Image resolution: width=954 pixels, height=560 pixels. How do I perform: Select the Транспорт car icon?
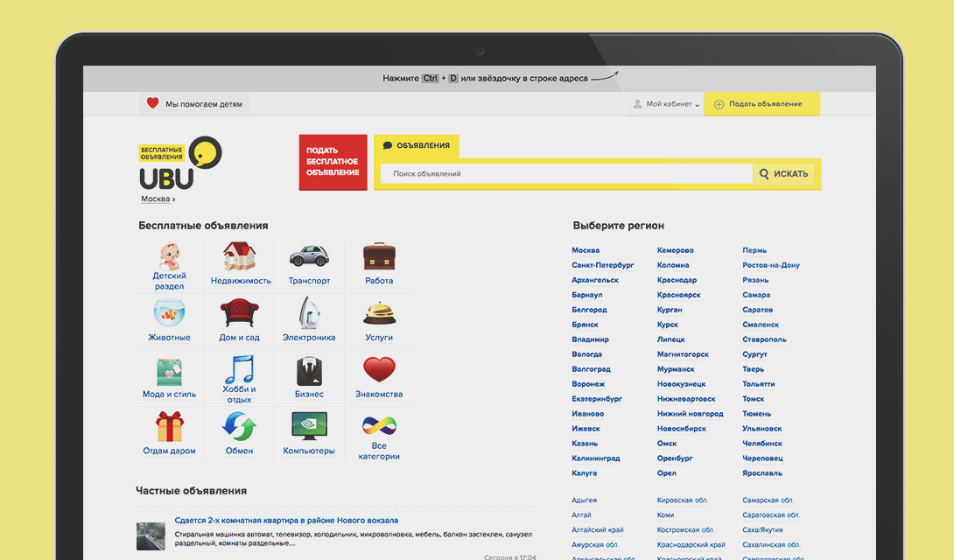(x=309, y=256)
